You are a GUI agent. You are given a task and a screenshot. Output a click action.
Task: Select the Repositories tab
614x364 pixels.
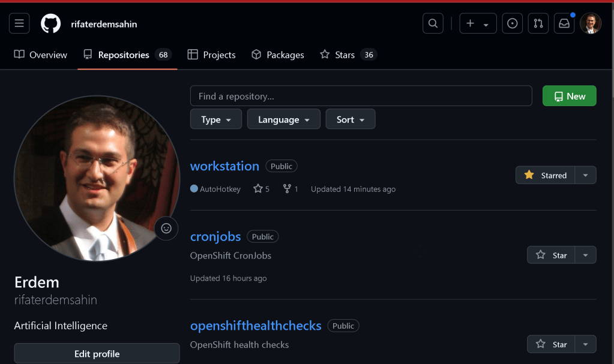127,55
